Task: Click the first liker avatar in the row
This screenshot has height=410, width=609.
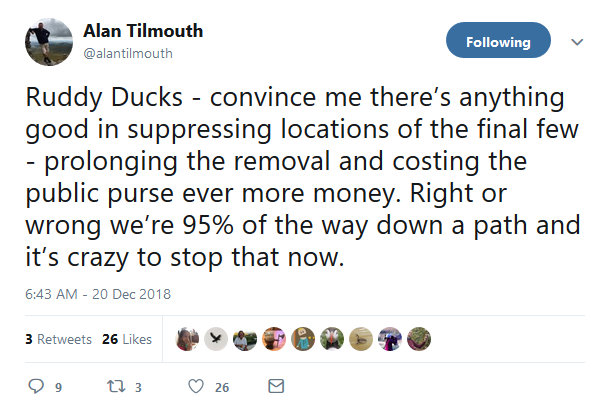Action: pyautogui.click(x=185, y=339)
